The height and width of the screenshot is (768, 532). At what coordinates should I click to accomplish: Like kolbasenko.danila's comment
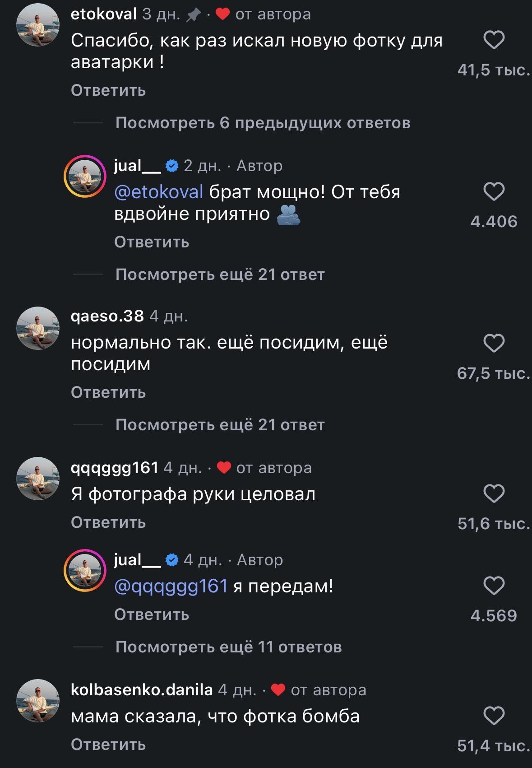(494, 716)
